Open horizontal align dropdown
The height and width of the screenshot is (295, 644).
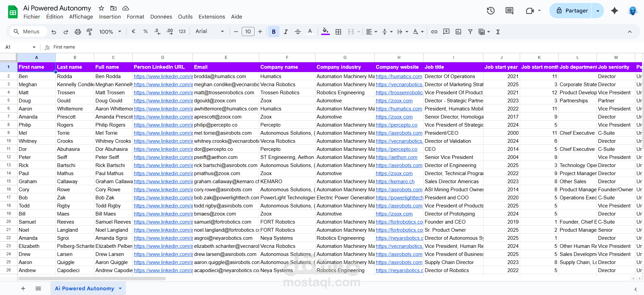pos(371,32)
